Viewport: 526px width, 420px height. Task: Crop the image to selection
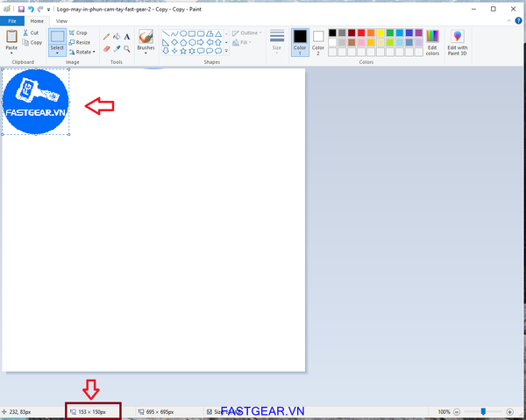(78, 32)
